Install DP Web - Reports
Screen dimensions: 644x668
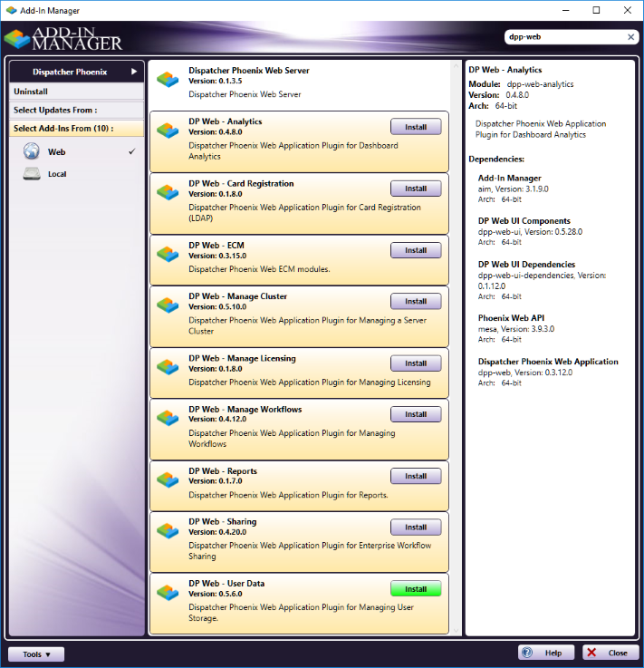click(416, 476)
